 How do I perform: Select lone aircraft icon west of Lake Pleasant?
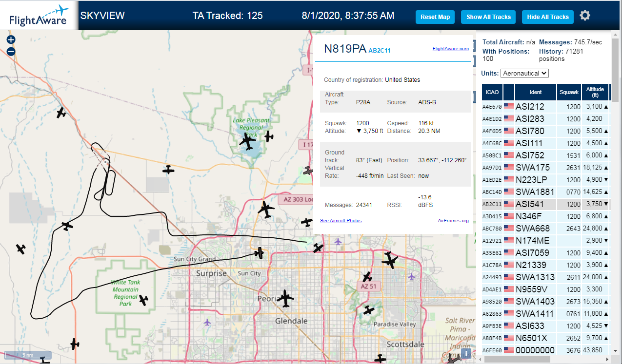coord(168,170)
